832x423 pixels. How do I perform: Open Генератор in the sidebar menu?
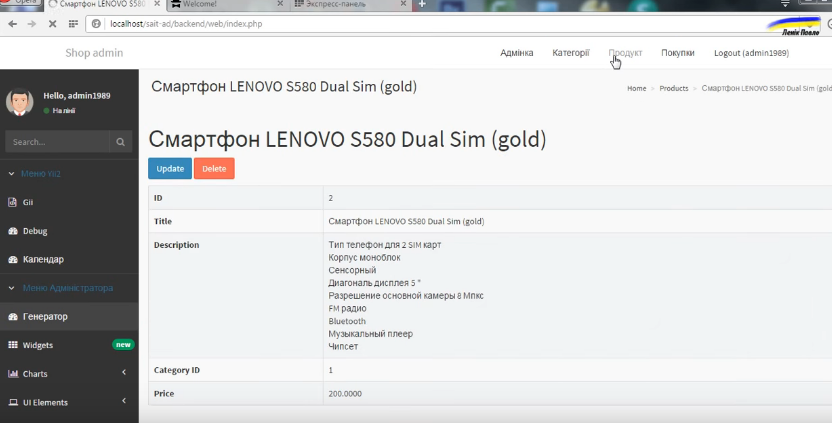(45, 316)
